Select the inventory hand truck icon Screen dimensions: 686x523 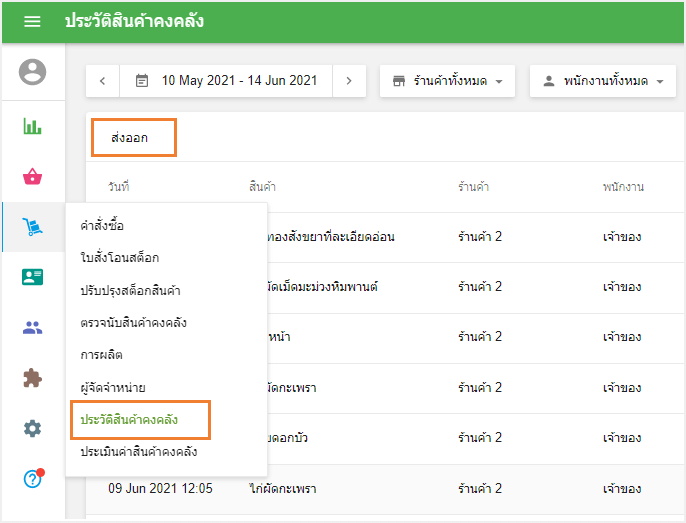(32, 227)
